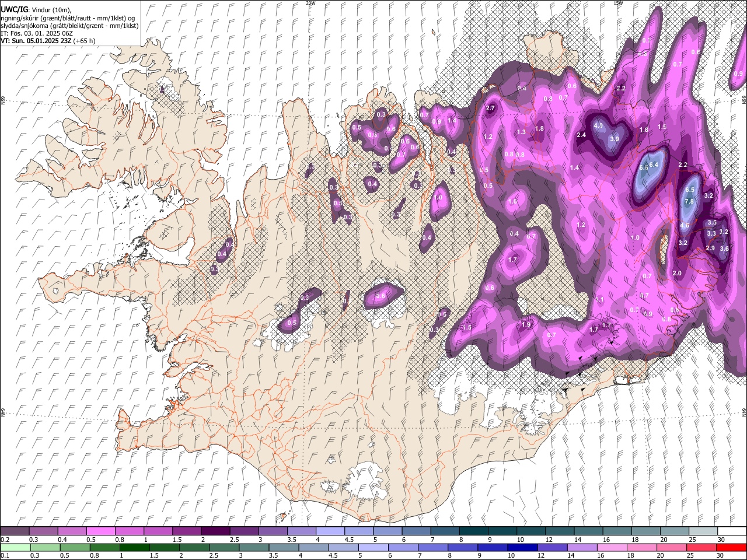Select the magenta 1–1.5 snow scale swatch
This screenshot has height=560, width=747.
(x=158, y=531)
